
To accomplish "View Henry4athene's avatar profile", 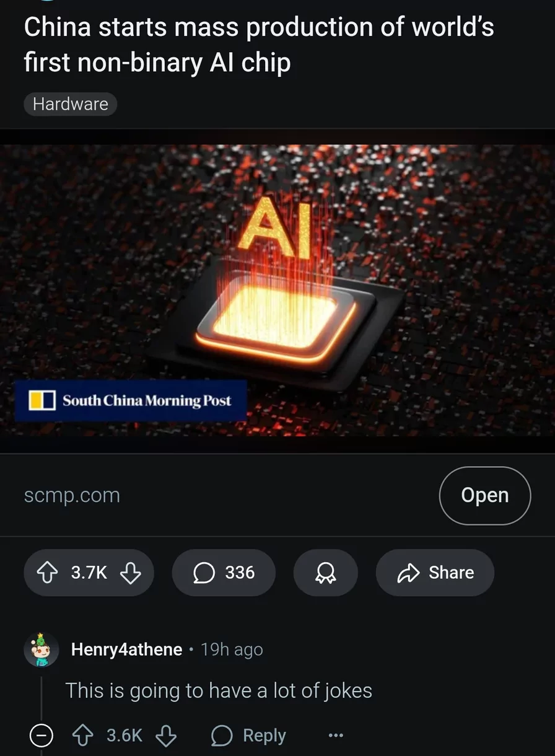I will [x=42, y=649].
